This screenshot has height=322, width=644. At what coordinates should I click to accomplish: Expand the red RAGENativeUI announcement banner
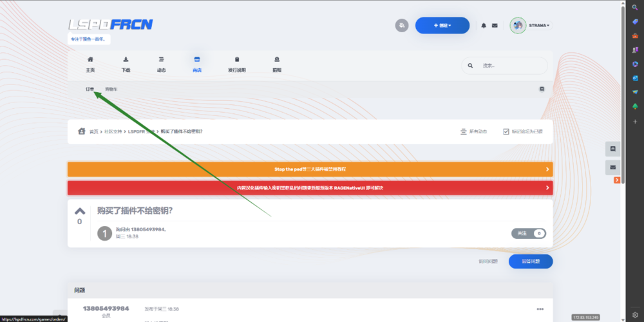pos(310,187)
